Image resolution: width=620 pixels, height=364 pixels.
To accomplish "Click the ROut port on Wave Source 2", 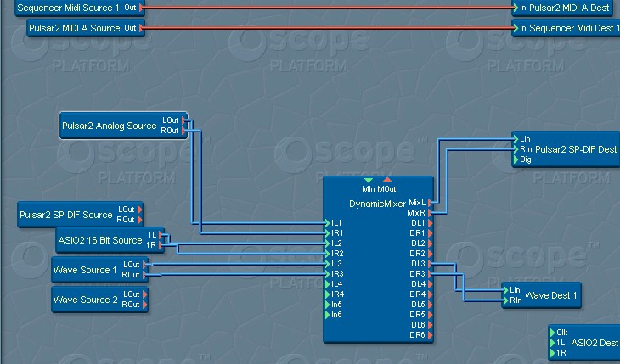I will click(145, 305).
